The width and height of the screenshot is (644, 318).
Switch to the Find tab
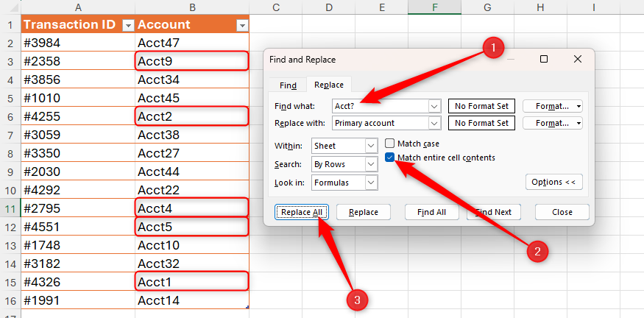[x=288, y=85]
